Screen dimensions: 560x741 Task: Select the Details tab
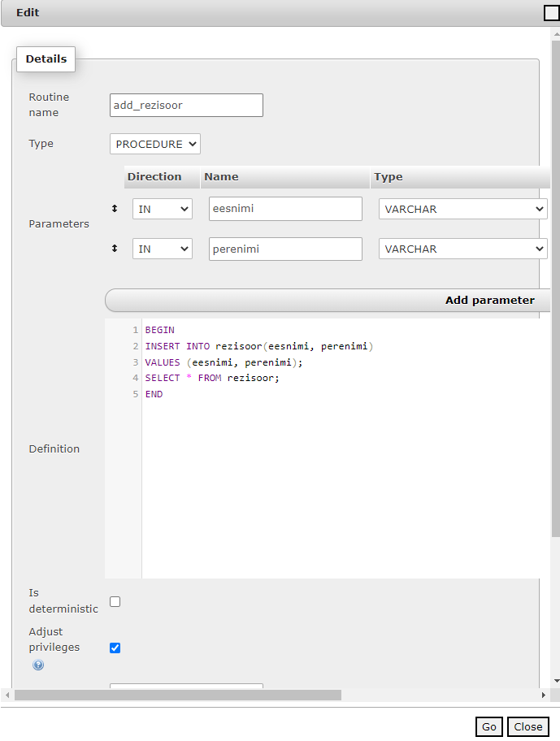point(46,59)
